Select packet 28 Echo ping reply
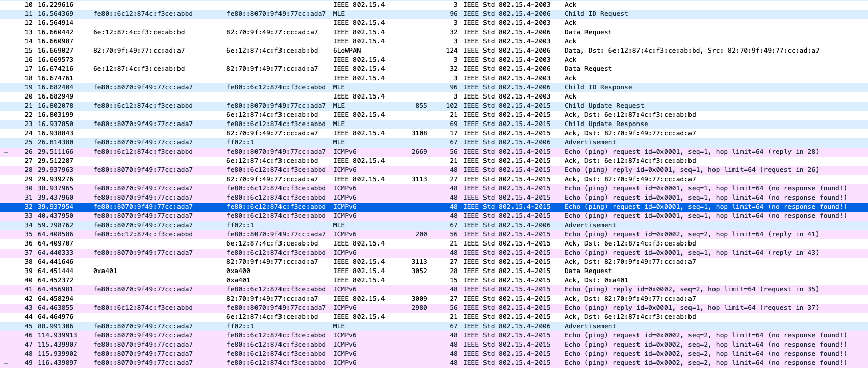 [434, 170]
